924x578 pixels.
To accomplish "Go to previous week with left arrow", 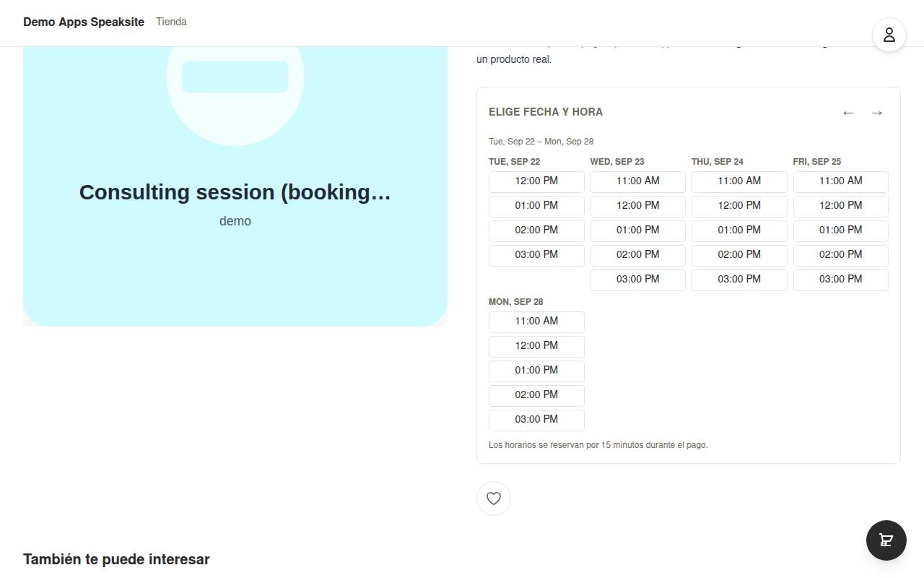I will point(848,113).
